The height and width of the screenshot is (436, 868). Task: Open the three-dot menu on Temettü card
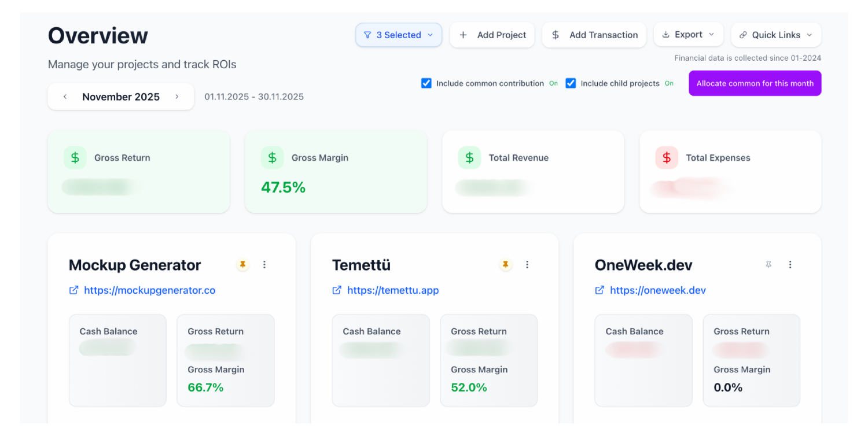tap(527, 265)
